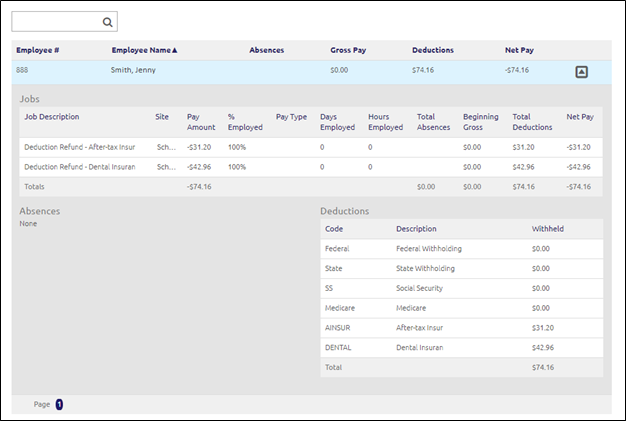Sort by Employee Name column header

[x=144, y=49]
